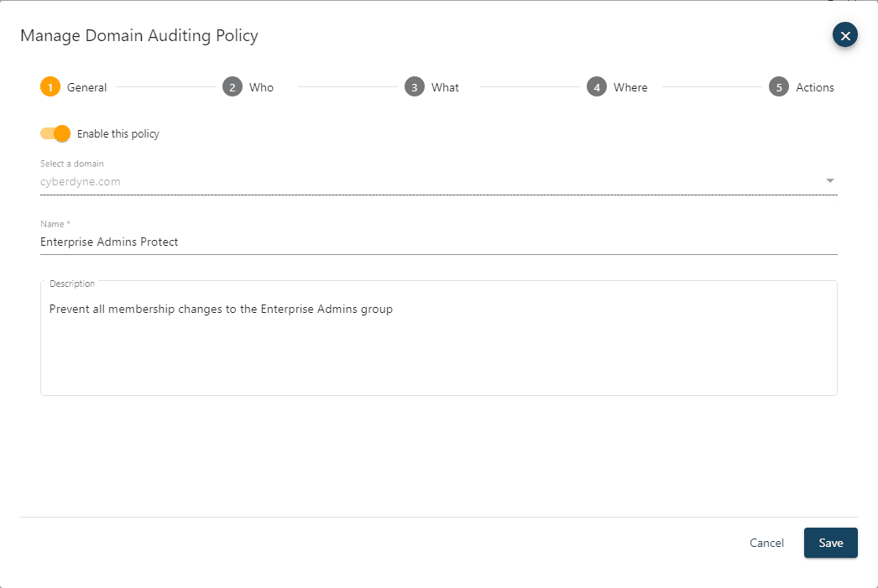Jump to the Actions step label
Image resolution: width=878 pixels, height=588 pixels.
coord(815,87)
